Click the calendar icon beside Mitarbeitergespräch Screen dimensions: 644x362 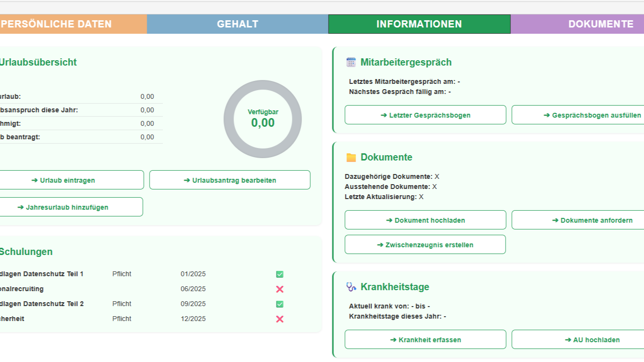pos(351,62)
